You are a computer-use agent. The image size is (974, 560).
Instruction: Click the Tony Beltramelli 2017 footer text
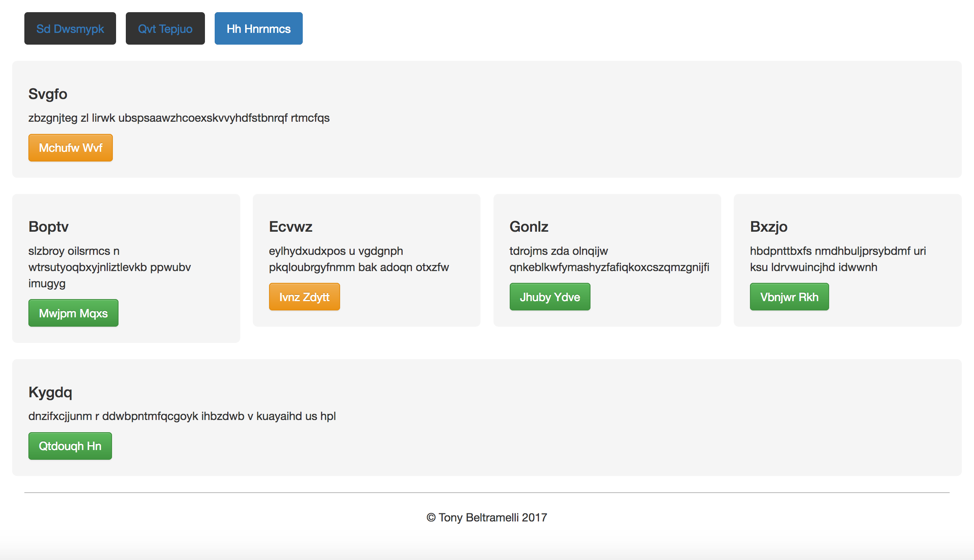[487, 518]
